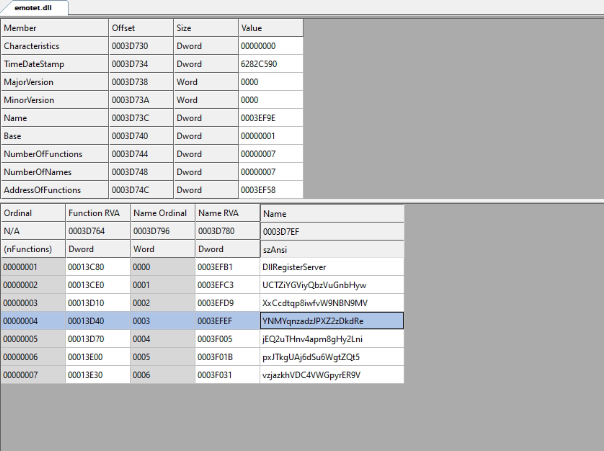Click TimeDateStamp value 6282C590
Image resolution: width=604 pixels, height=451 pixels.
click(271, 64)
